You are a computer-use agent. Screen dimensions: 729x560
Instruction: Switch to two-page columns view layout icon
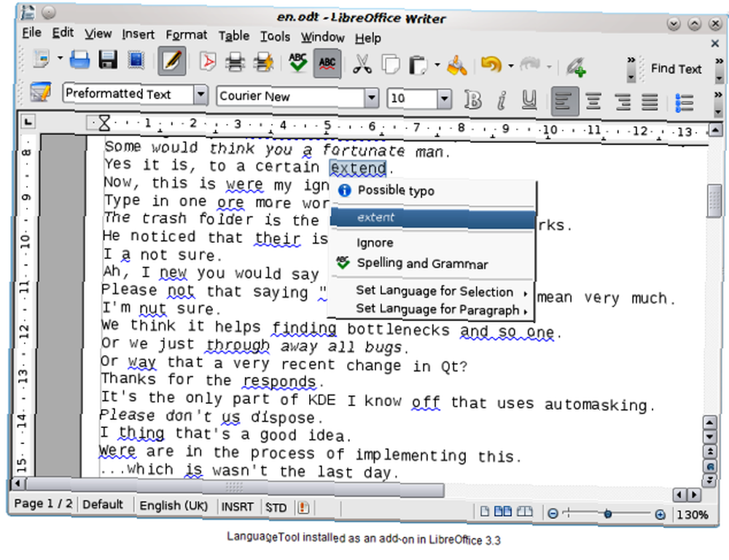tap(503, 512)
